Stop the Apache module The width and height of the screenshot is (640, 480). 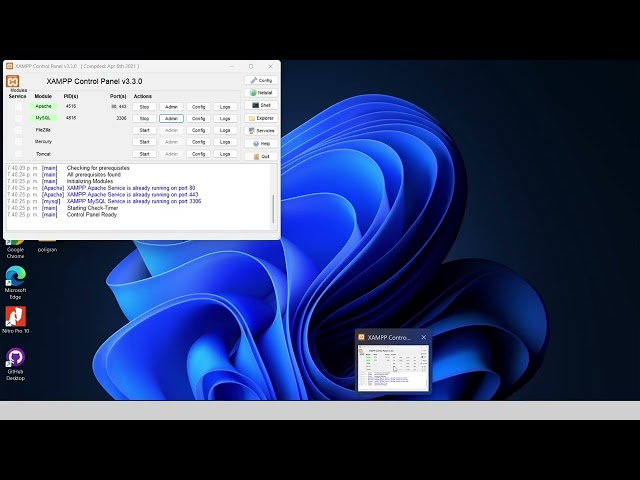[x=144, y=107]
